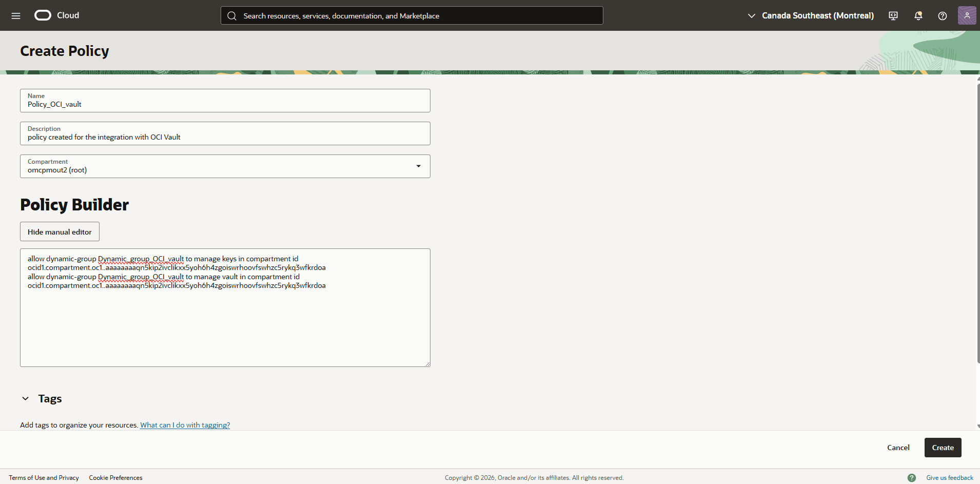Collapse the Tags section chevron
The height and width of the screenshot is (484, 980).
[25, 399]
